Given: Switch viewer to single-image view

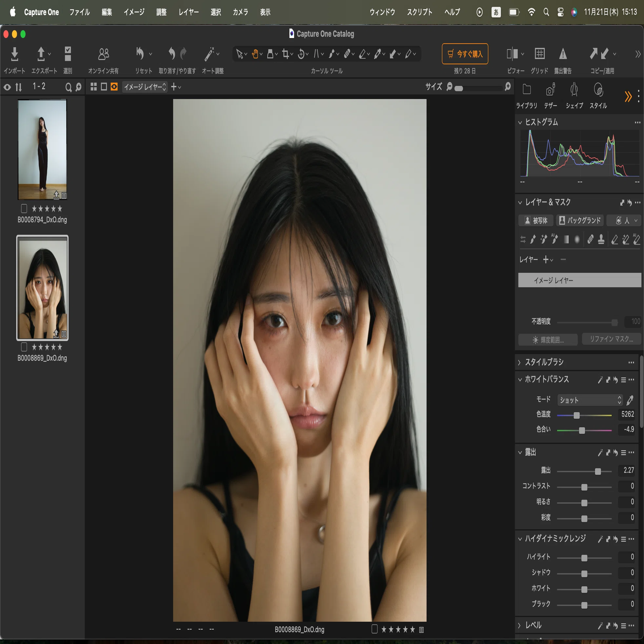Looking at the screenshot, I should click(x=104, y=87).
